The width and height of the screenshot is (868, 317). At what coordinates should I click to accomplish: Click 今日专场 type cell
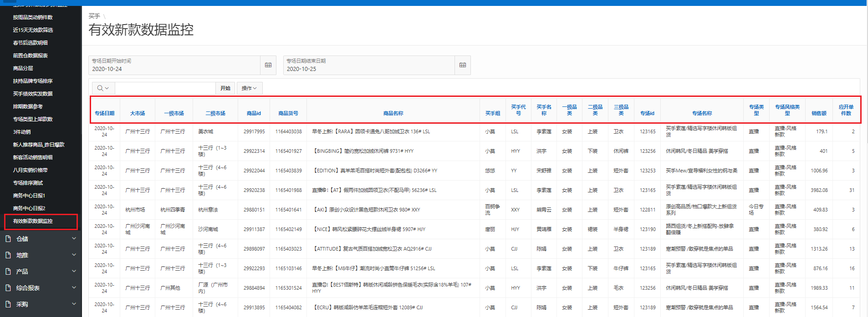tap(756, 210)
